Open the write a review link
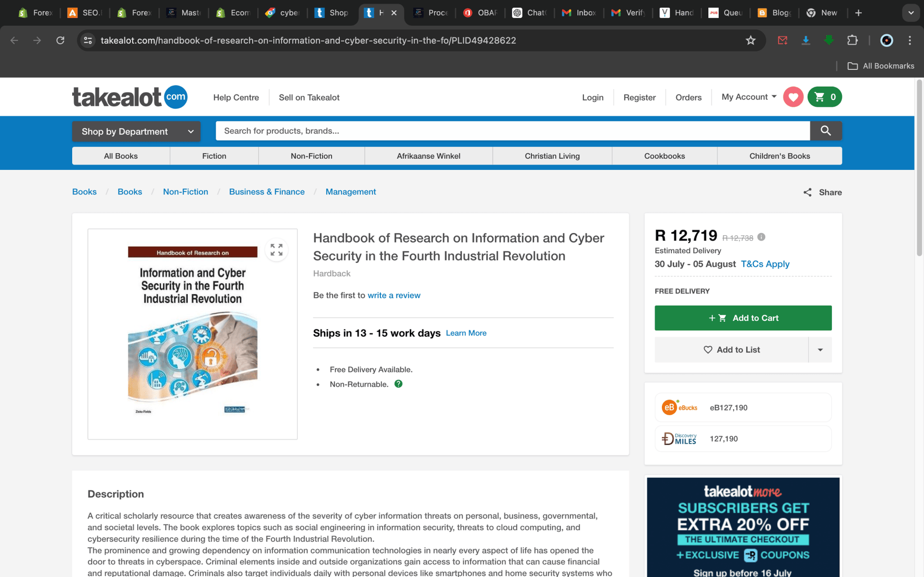This screenshot has height=577, width=924. point(394,295)
